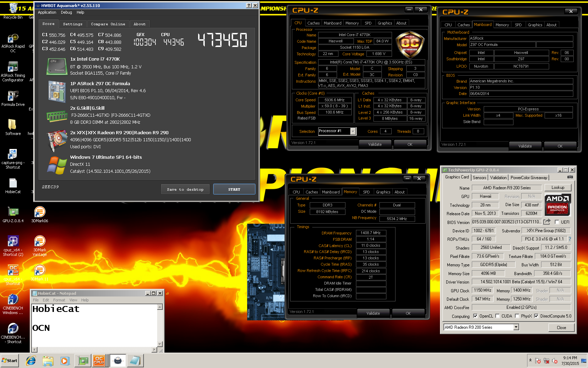Switch to Settings tab in Aquamark

[72, 24]
